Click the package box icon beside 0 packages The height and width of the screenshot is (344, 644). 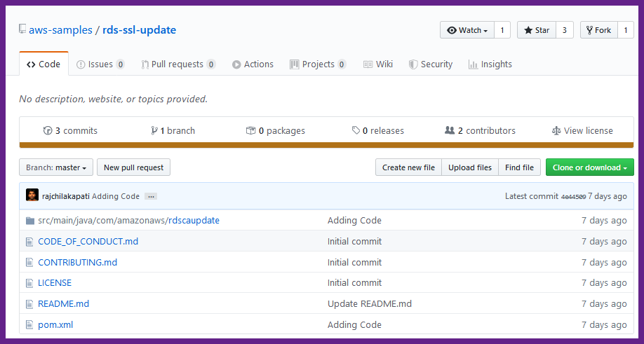(x=250, y=130)
